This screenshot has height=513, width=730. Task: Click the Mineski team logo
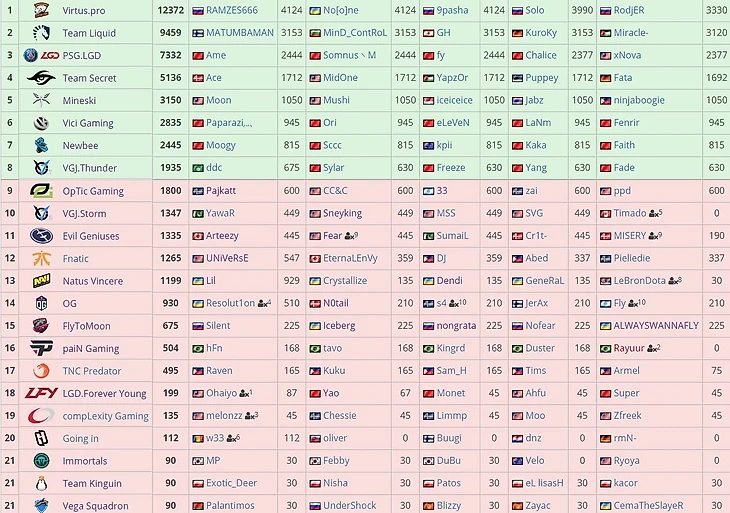(x=41, y=100)
